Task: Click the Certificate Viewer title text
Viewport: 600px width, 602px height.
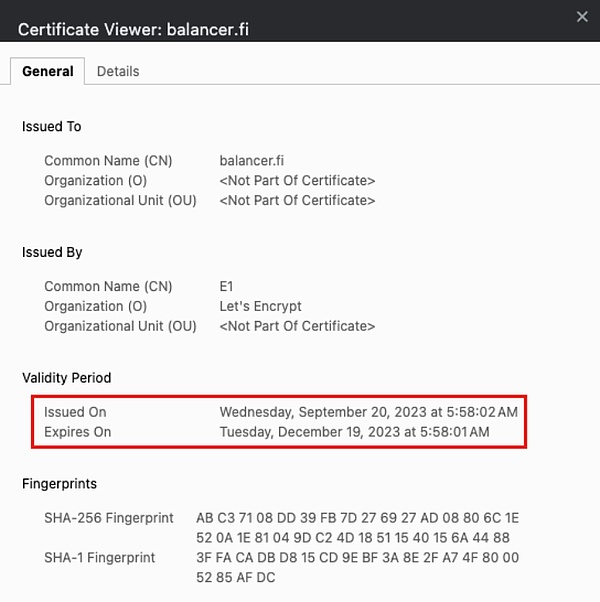Action: (133, 29)
